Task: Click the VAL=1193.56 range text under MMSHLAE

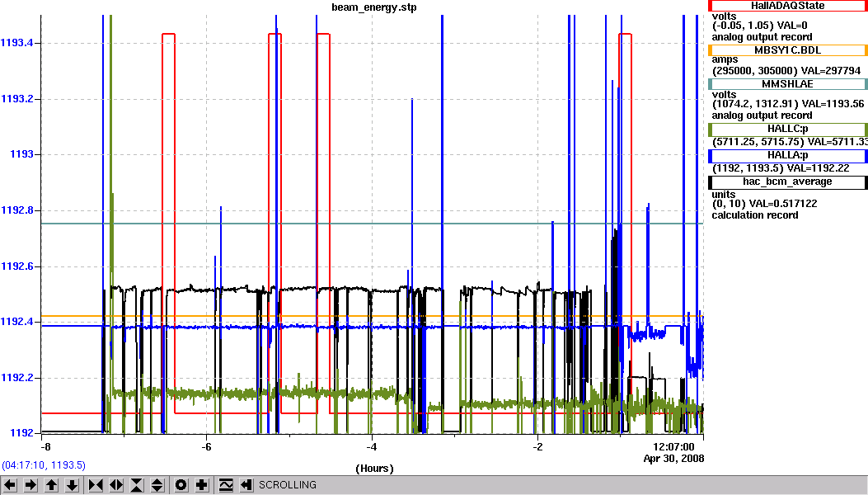Action: point(788,104)
